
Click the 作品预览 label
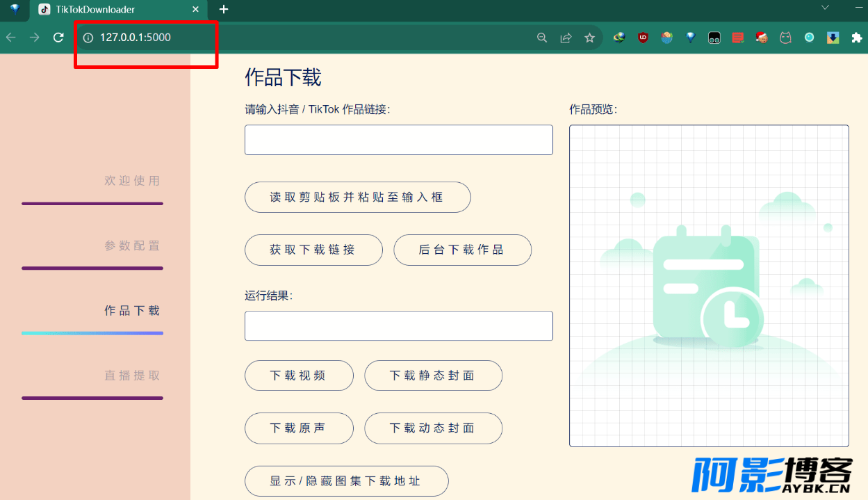593,109
